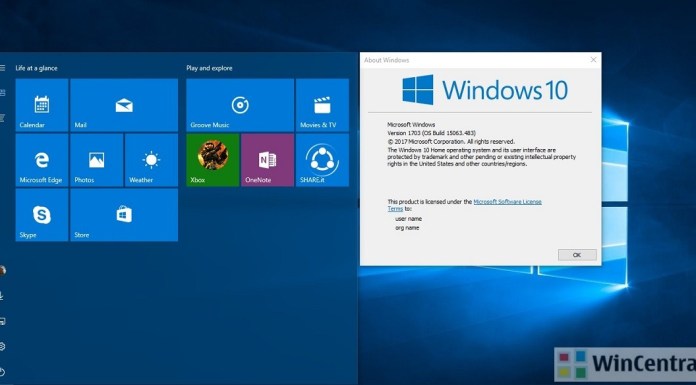Screen dimensions: 696x385
Task: Open the Calendar tile
Action: (x=42, y=105)
